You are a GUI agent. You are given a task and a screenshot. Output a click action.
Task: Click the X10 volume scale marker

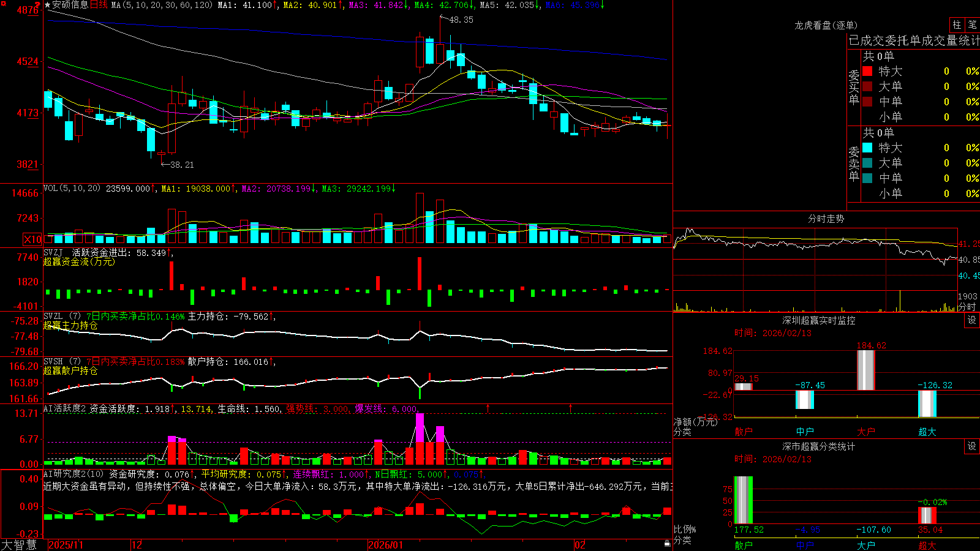point(32,239)
